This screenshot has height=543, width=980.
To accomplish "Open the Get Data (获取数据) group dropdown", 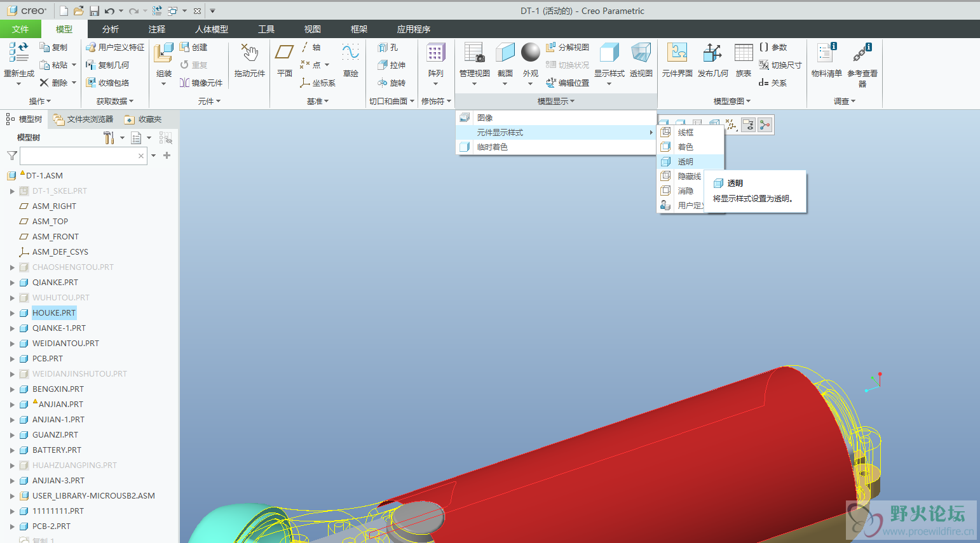I will click(115, 101).
